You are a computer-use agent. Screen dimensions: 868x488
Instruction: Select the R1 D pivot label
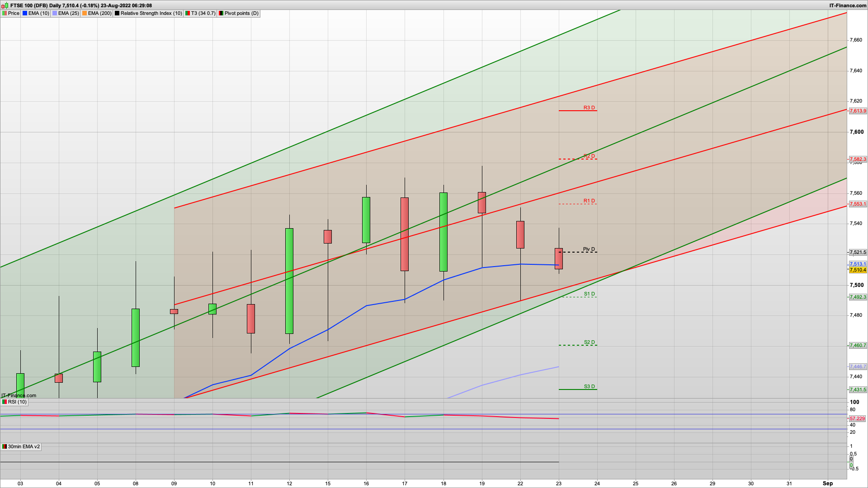589,201
